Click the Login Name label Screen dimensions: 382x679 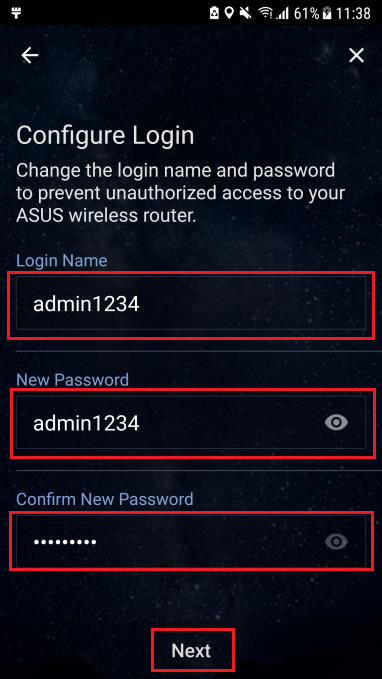(62, 261)
